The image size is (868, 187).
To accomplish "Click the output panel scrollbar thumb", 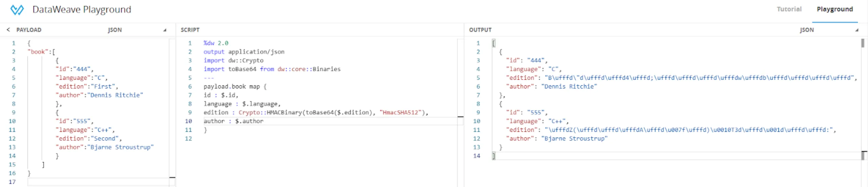I will tap(863, 43).
